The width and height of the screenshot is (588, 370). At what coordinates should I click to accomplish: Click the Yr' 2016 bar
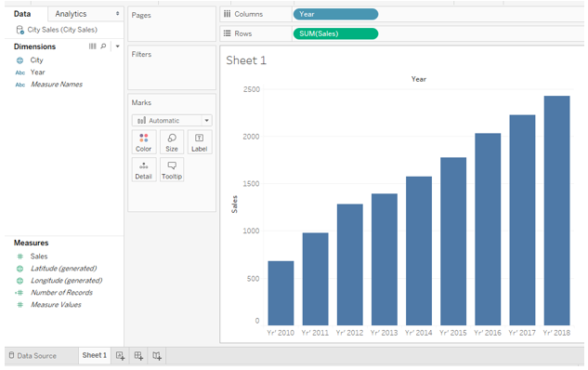click(x=488, y=229)
